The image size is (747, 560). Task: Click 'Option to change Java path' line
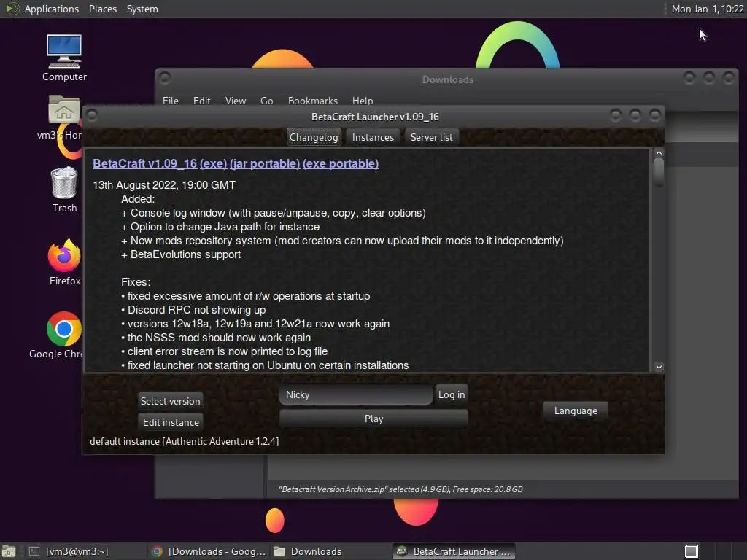click(220, 227)
